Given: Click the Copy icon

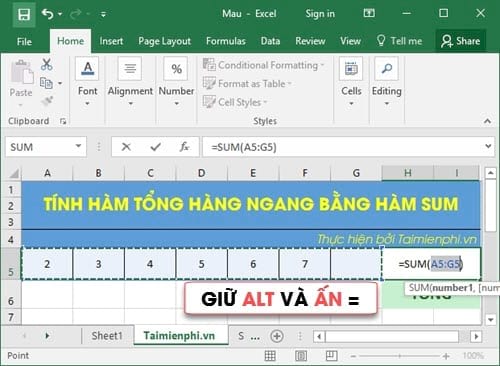Looking at the screenshot, I should [x=46, y=83].
